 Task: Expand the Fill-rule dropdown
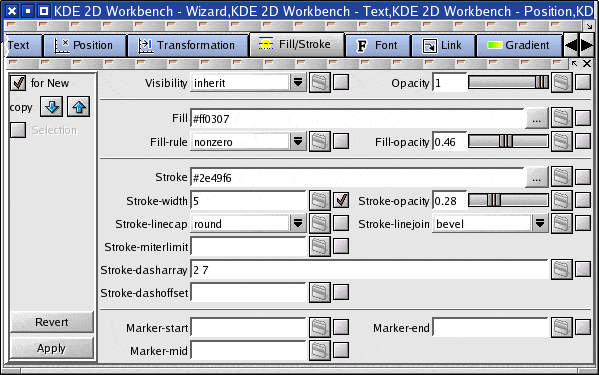(x=298, y=142)
